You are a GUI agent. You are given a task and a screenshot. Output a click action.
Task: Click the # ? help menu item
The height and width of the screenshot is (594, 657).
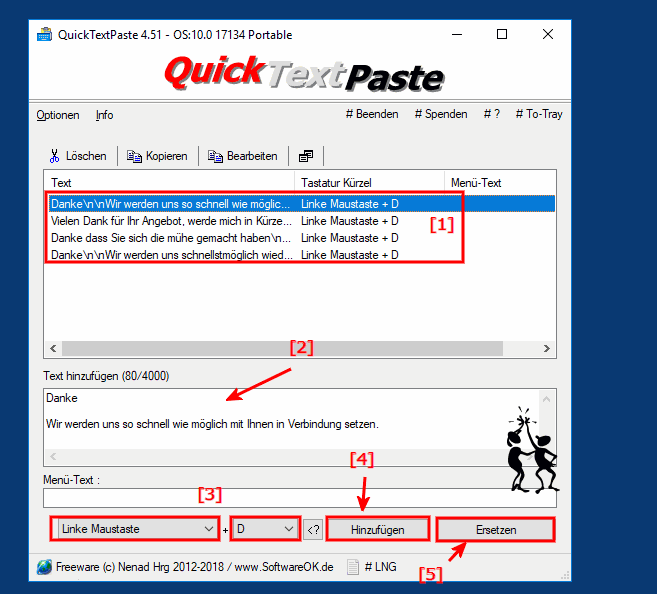click(x=492, y=114)
